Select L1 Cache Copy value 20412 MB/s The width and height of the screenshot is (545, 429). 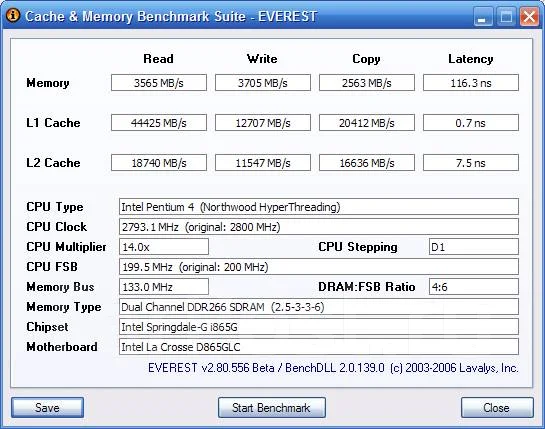click(367, 123)
